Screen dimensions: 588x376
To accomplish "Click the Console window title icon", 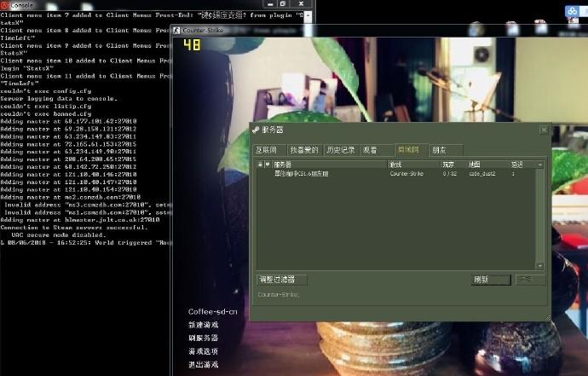I will click(4, 5).
